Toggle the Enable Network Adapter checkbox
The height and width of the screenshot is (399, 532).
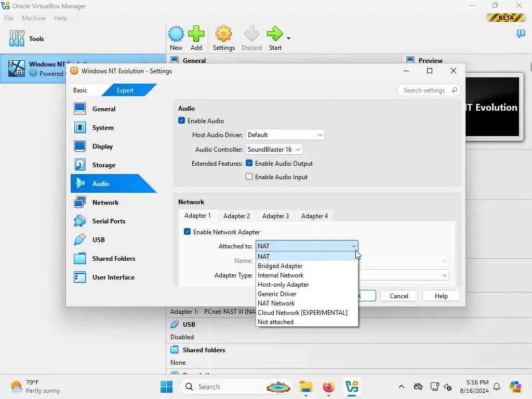[x=187, y=232]
